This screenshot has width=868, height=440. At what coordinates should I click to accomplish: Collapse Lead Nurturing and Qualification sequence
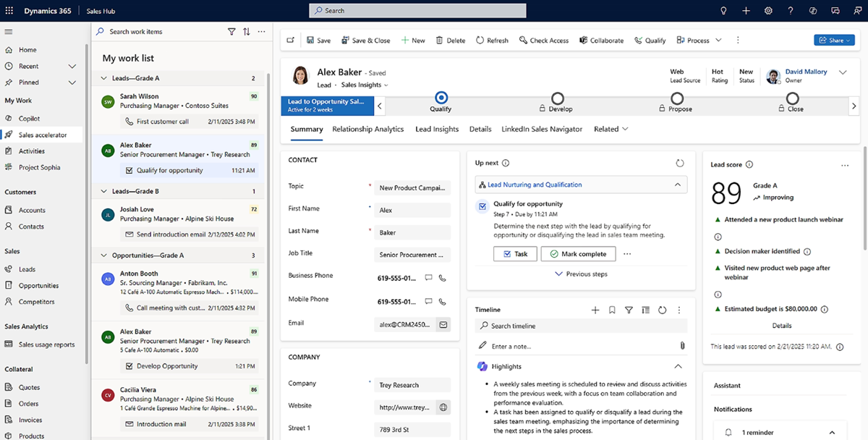(x=678, y=185)
